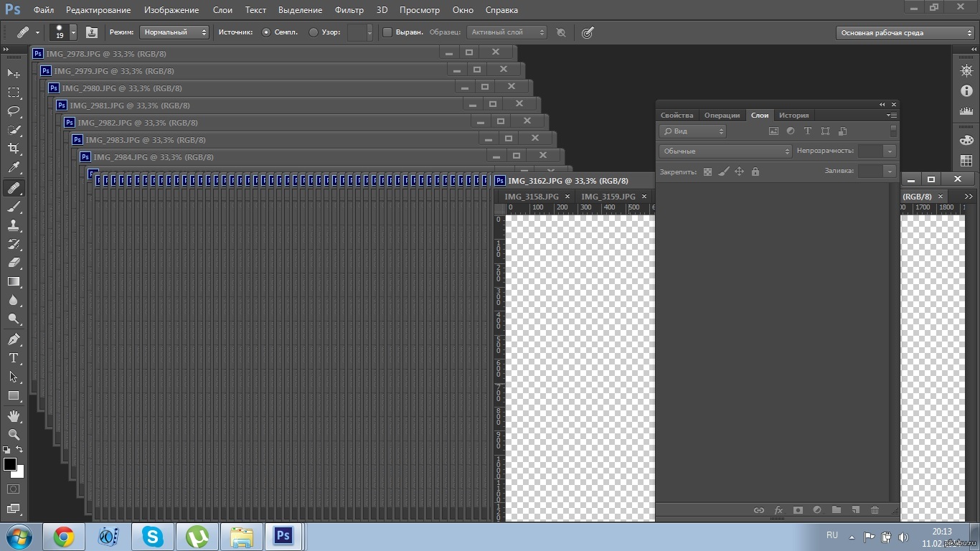Lock layer position

click(739, 171)
